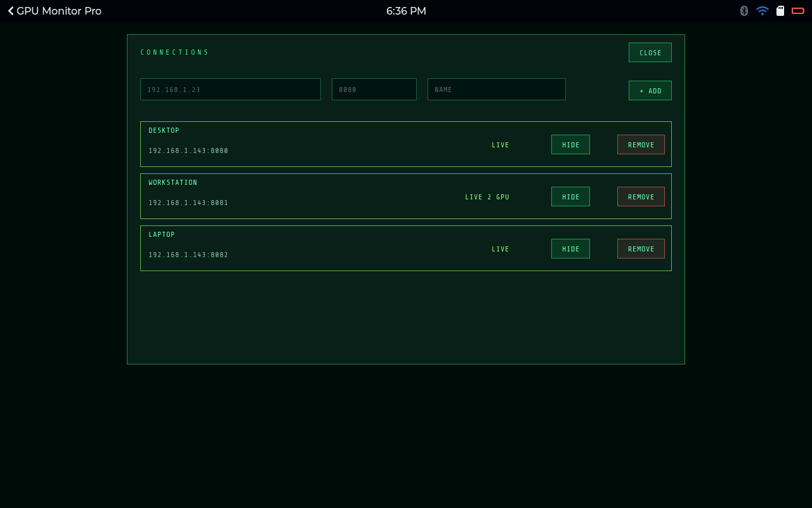Go back using the arrow beside GPU Monitor Pro
The height and width of the screenshot is (508, 812).
[11, 11]
